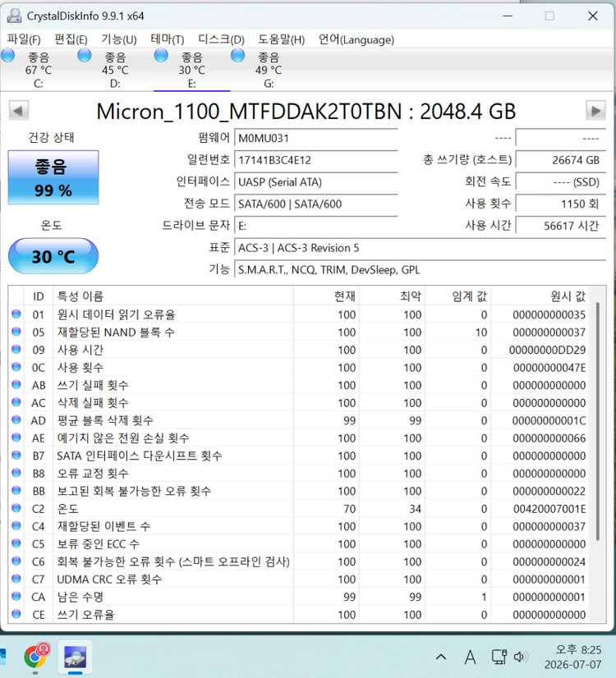Show hidden tray icons chevron
The width and height of the screenshot is (616, 678).
coord(441,657)
